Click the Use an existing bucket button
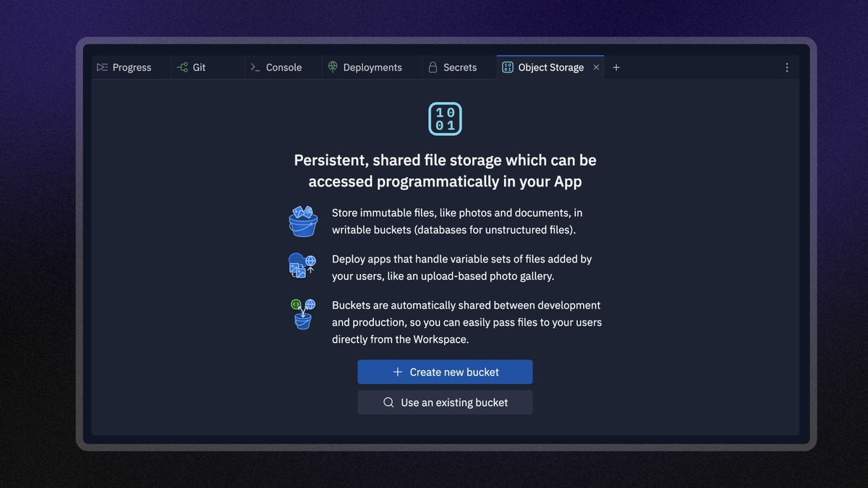Image resolution: width=868 pixels, height=488 pixels. coord(444,402)
